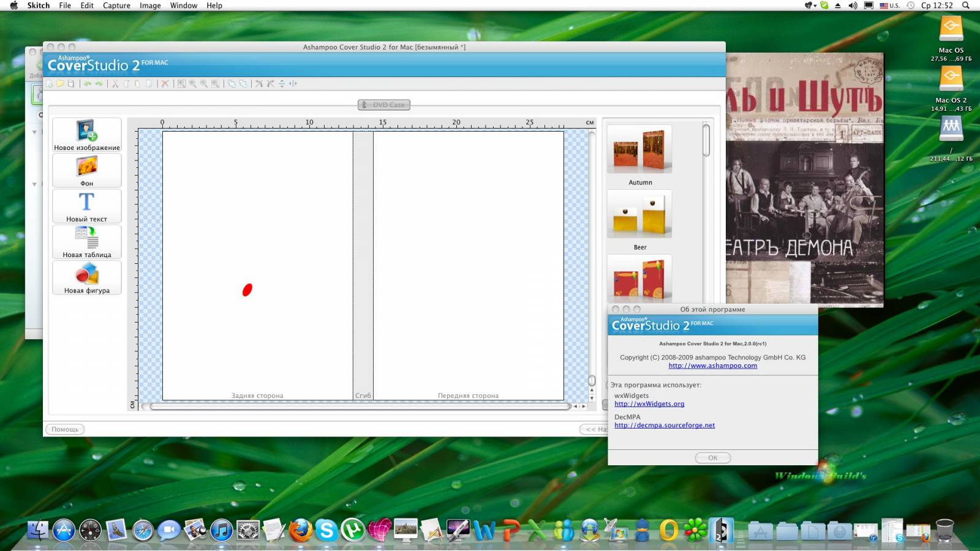Image resolution: width=980 pixels, height=551 pixels.
Task: Click the zoom in magnifier toolbar icon
Action: (193, 84)
